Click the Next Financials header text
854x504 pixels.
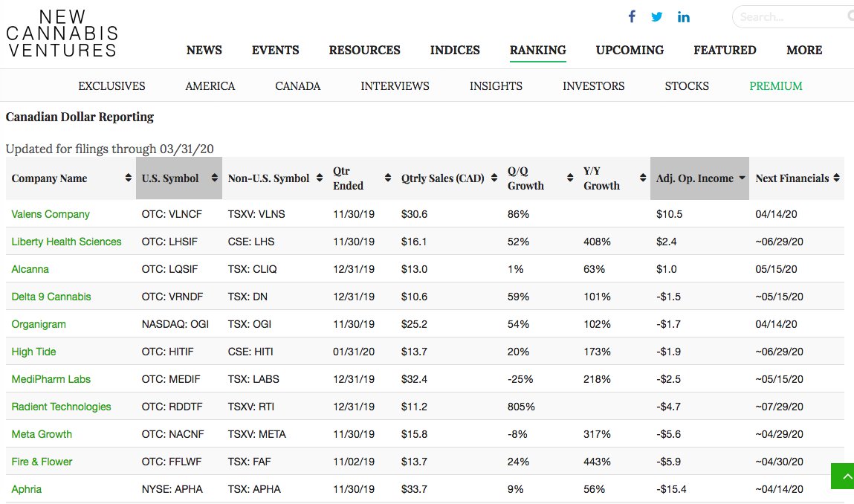792,178
